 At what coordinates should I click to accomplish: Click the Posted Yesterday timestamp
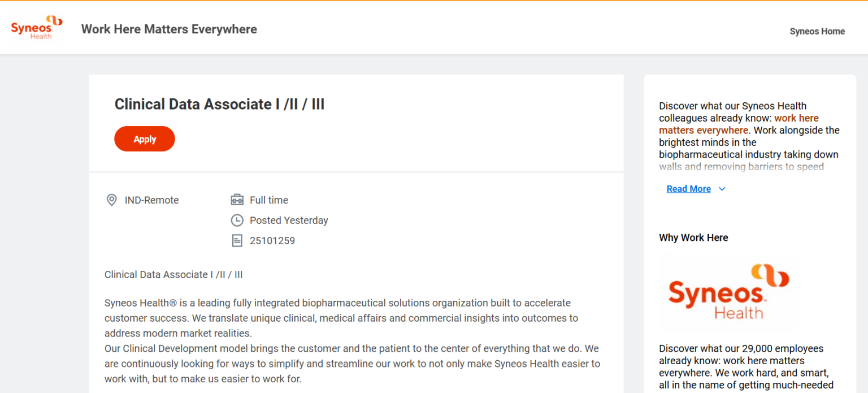tap(289, 220)
